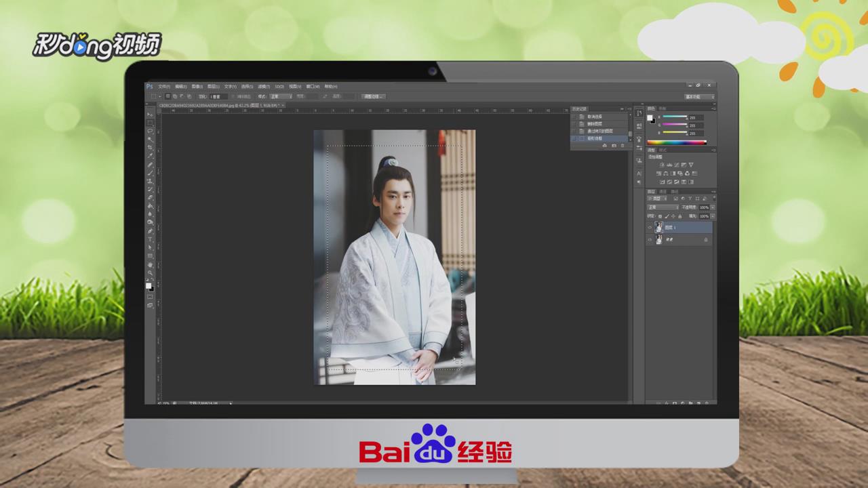The width and height of the screenshot is (868, 488).
Task: Select the History Brush tool
Action: point(150,189)
